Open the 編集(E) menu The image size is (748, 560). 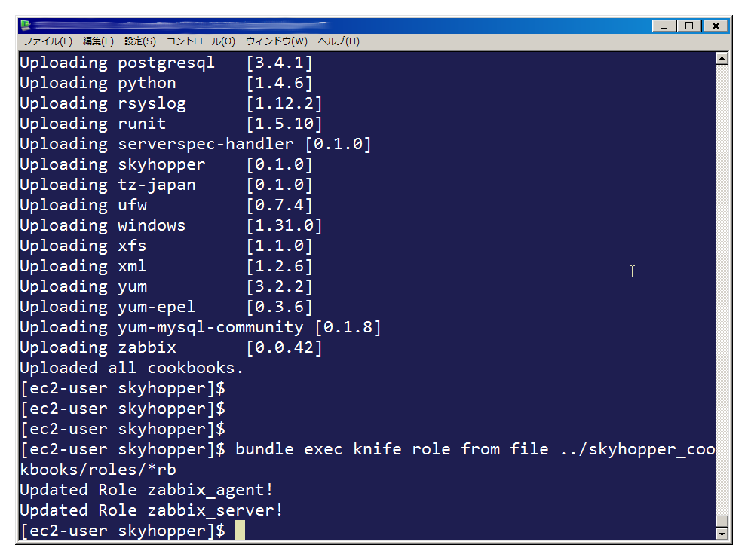tap(98, 41)
